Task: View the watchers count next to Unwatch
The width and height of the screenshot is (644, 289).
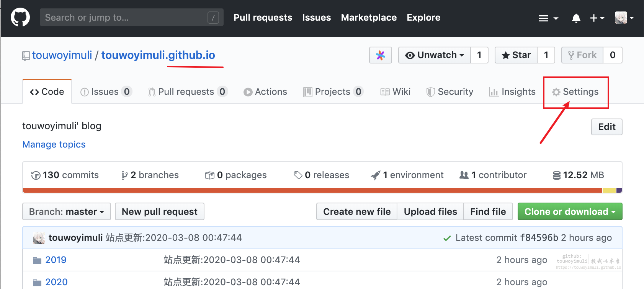Action: click(479, 55)
